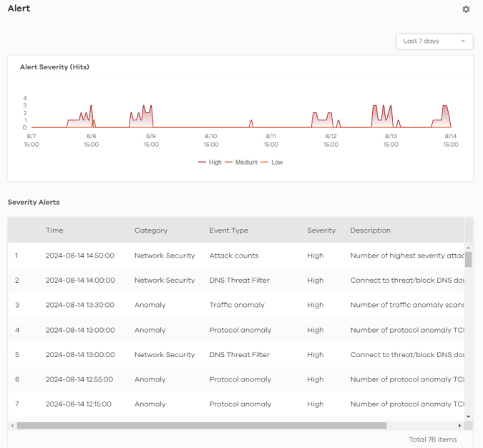
Task: Click the vertical scrollbar up arrow
Action: [x=469, y=247]
